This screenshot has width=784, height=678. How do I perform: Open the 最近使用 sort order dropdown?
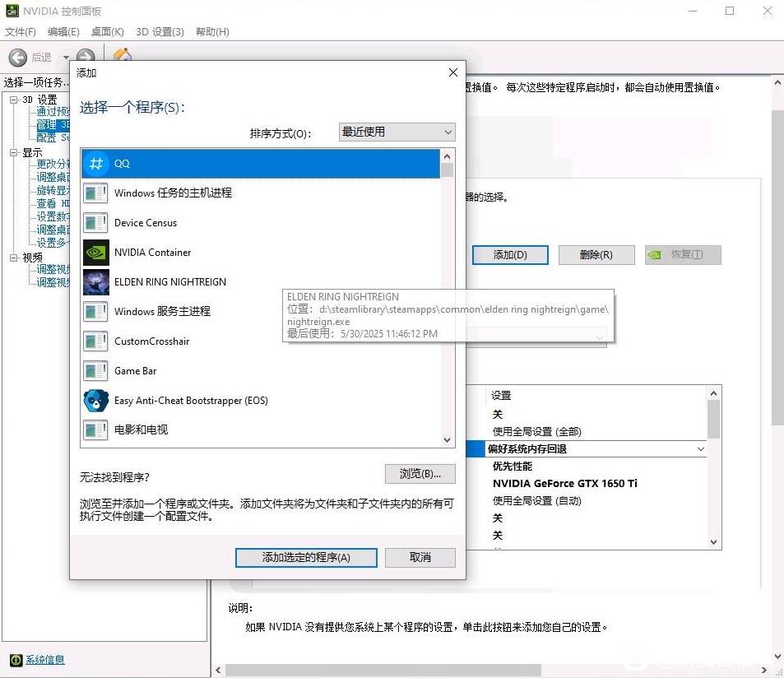click(x=397, y=132)
